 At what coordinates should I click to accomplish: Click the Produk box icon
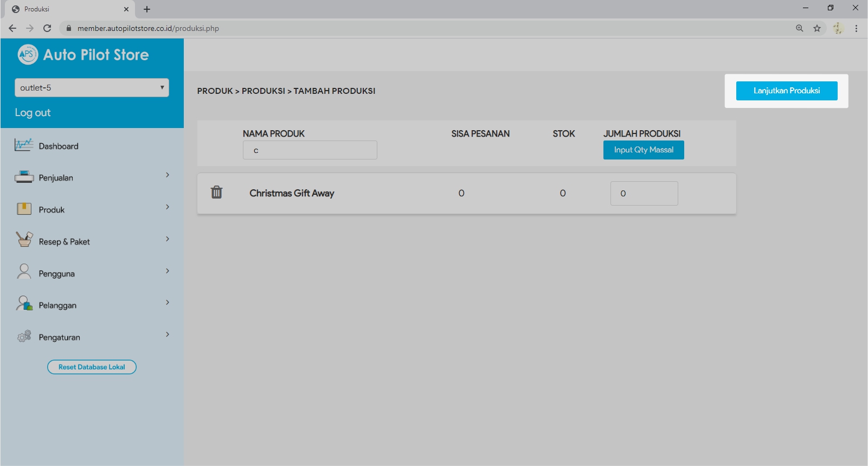tap(24, 209)
